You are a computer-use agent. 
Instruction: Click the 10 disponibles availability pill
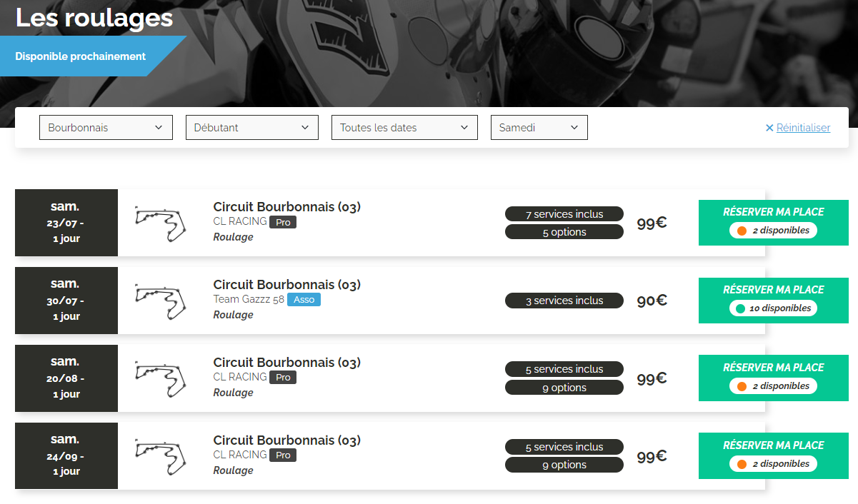774,308
